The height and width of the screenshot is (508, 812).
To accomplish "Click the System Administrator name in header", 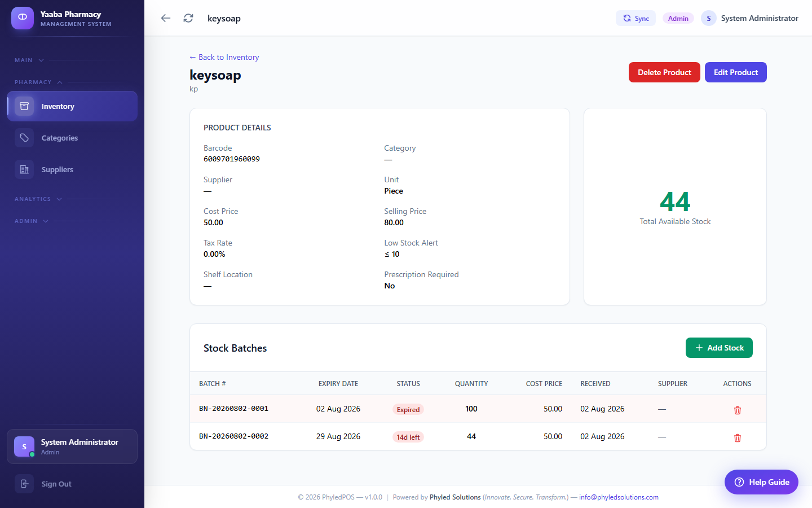I will pyautogui.click(x=760, y=18).
